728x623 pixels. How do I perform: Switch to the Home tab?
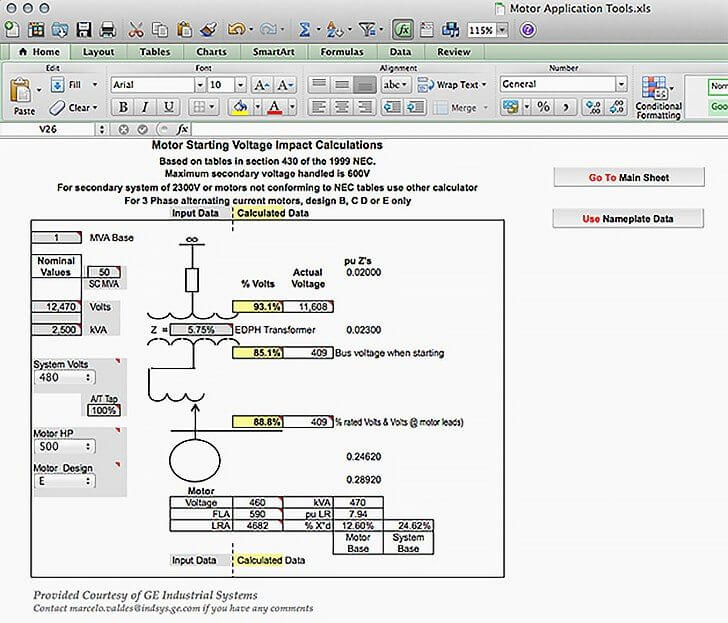click(x=39, y=52)
